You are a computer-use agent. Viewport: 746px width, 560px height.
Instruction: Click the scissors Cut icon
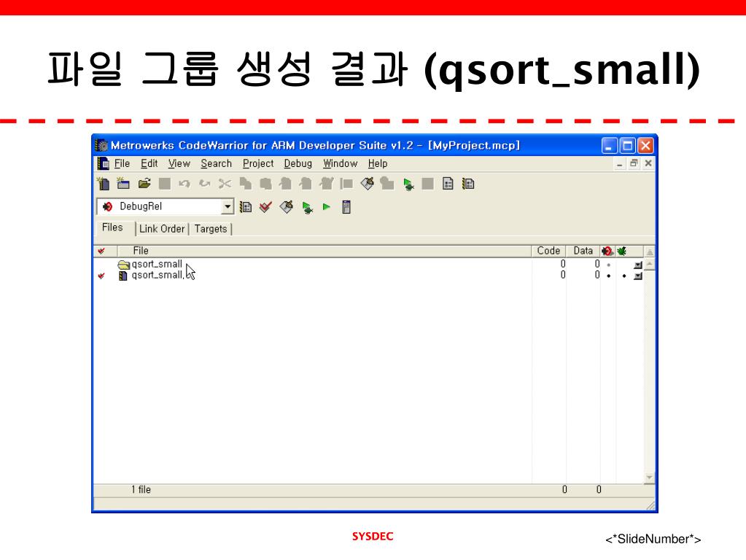(225, 184)
